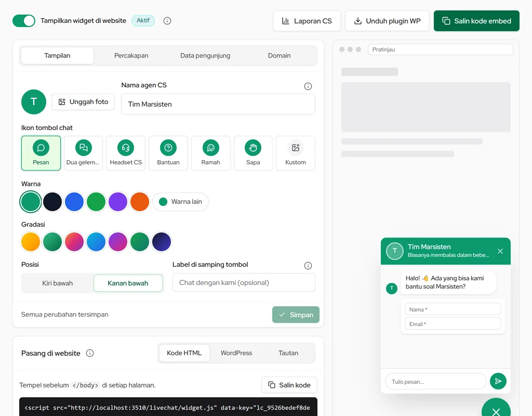Select the Sapa waving hand icon

click(x=253, y=153)
